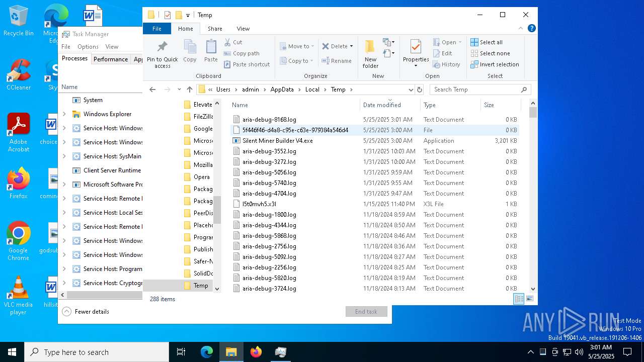Image resolution: width=644 pixels, height=362 pixels.
Task: Click History in Open group
Action: coord(446,64)
